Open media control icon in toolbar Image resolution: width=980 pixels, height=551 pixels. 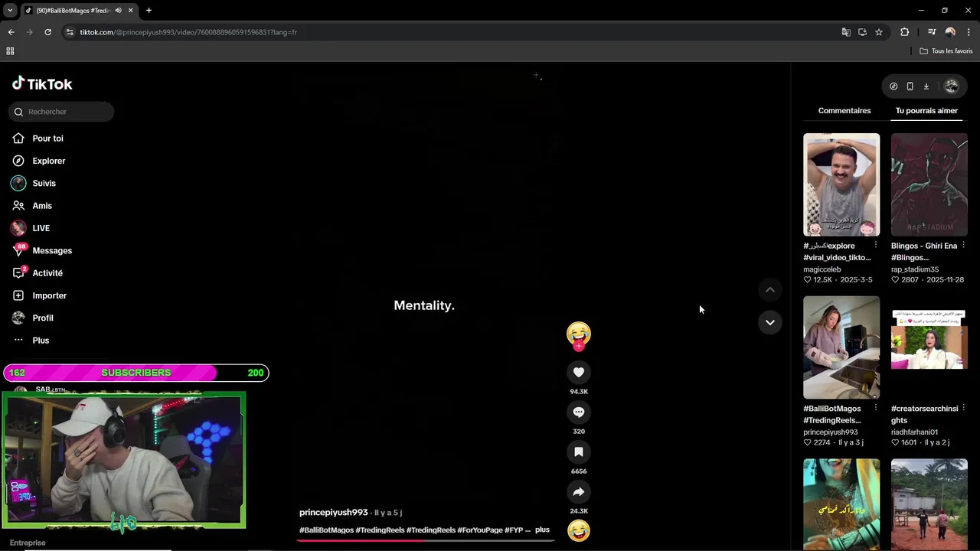(x=932, y=32)
